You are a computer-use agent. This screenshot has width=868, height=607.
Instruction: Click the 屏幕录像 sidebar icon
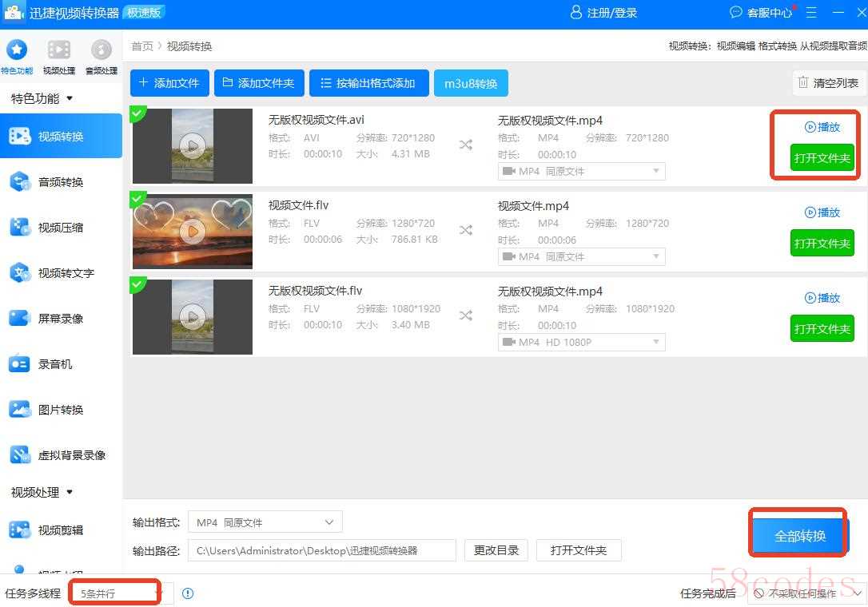click(20, 318)
